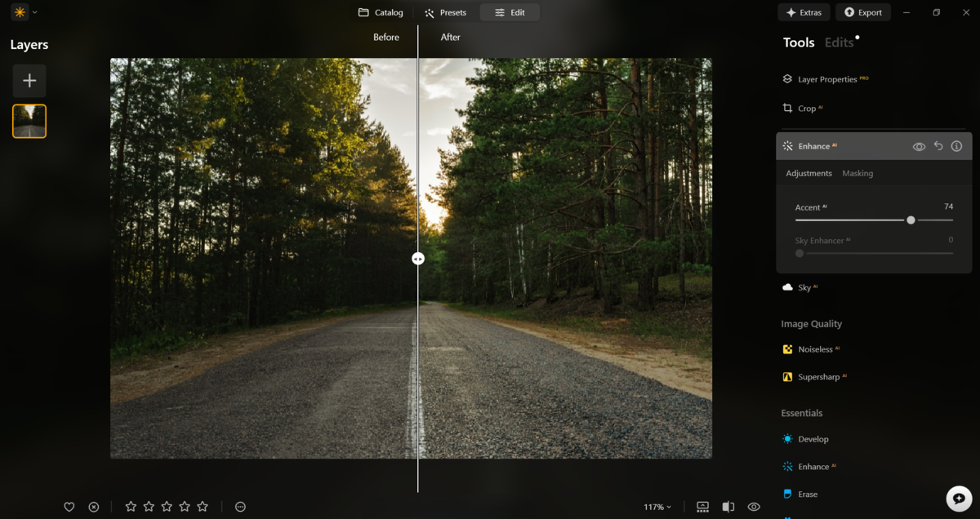
Task: Open the Supersharp AI tool
Action: click(814, 377)
